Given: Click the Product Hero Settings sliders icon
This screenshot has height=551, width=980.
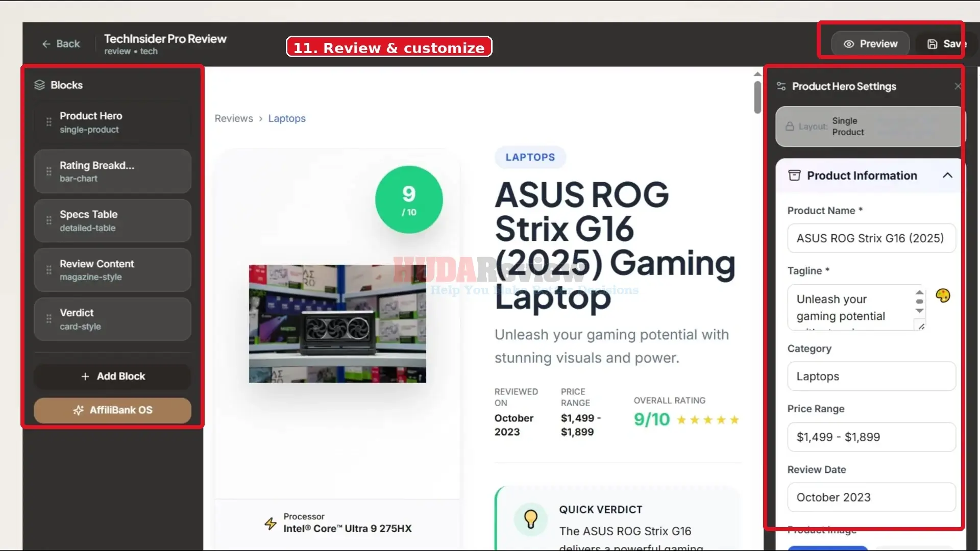Looking at the screenshot, I should [781, 86].
